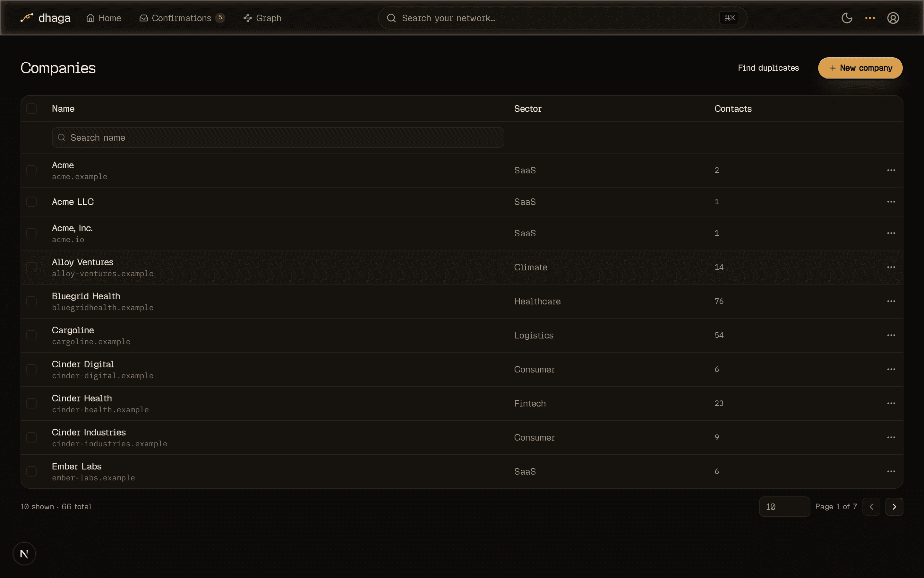Click the Next.js dev tools badge

point(24,553)
